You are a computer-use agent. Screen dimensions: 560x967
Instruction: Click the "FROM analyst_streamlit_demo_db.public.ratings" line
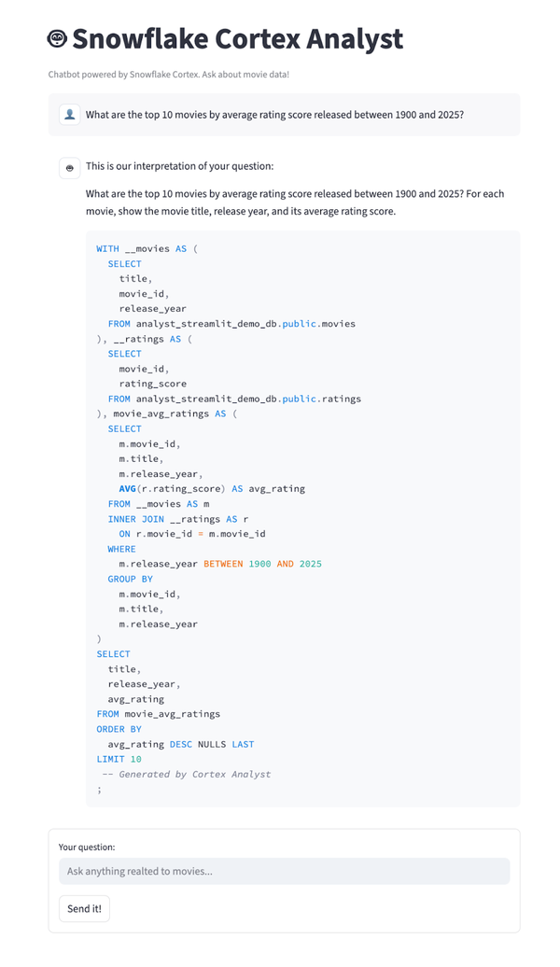[234, 399]
